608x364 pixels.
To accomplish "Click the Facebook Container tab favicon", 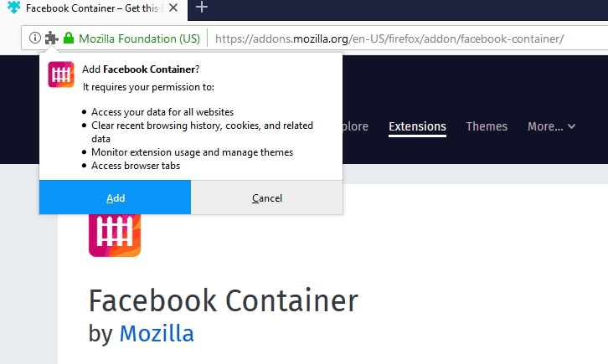I will [x=14, y=8].
